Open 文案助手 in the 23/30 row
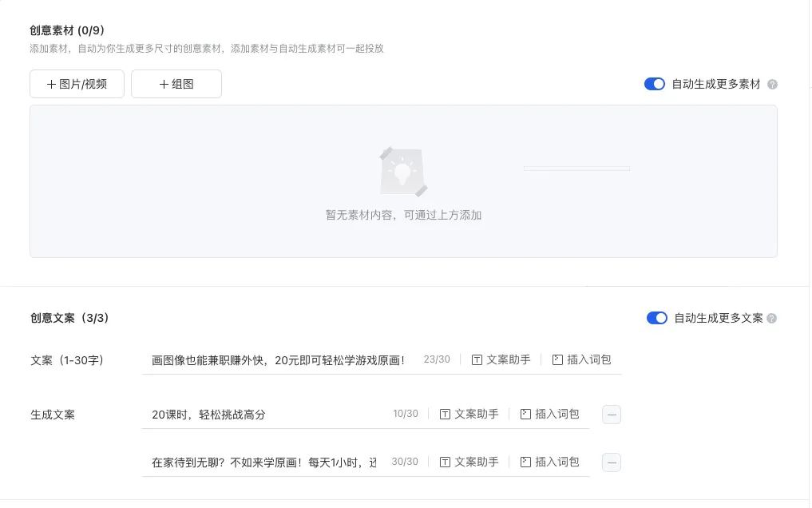The height and width of the screenshot is (508, 812). click(x=501, y=360)
